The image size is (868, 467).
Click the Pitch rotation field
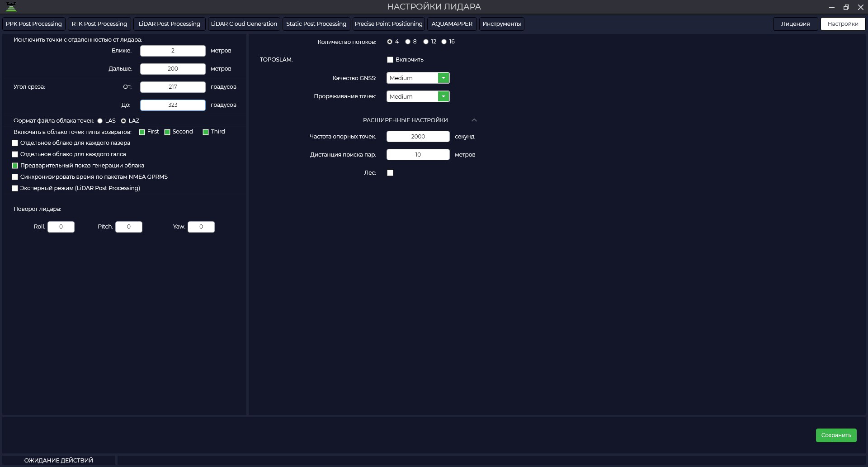[129, 227]
